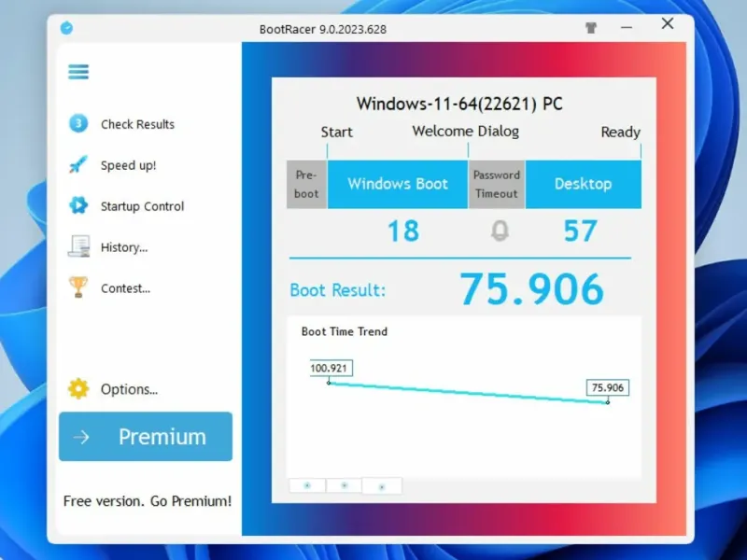The width and height of the screenshot is (747, 560).
Task: Click the Start marker label
Action: click(x=337, y=132)
